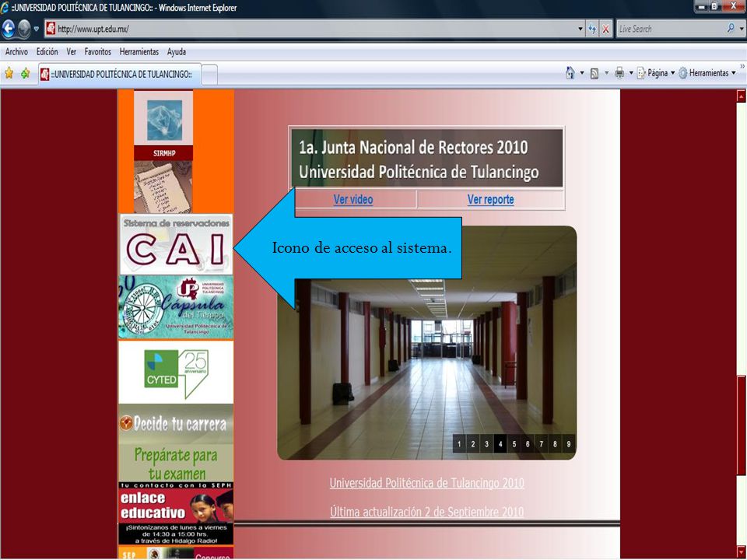Go to slide 3 in slideshow

point(486,444)
